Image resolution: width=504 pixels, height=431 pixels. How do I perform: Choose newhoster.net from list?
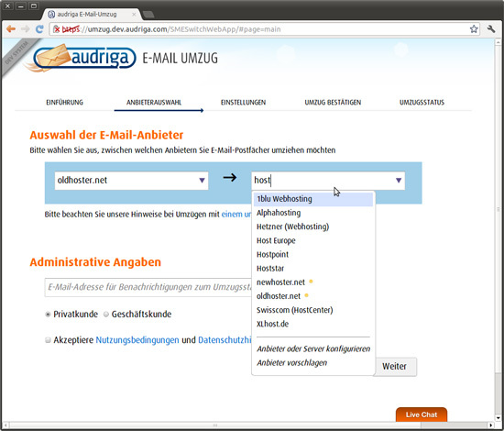[313, 282]
